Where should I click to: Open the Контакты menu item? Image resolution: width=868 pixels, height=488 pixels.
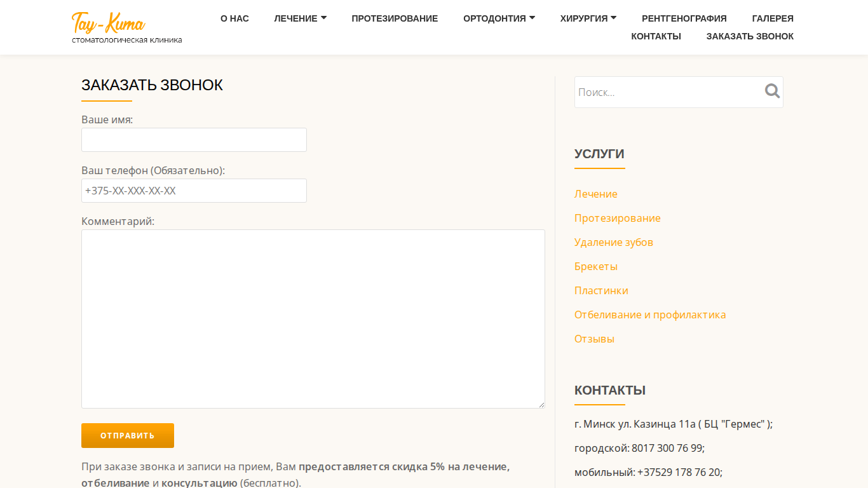coord(656,36)
